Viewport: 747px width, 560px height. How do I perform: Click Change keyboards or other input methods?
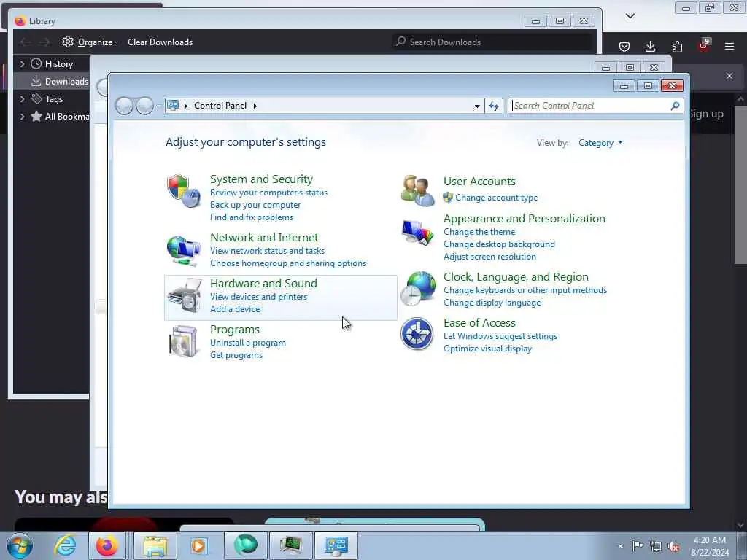coord(525,290)
